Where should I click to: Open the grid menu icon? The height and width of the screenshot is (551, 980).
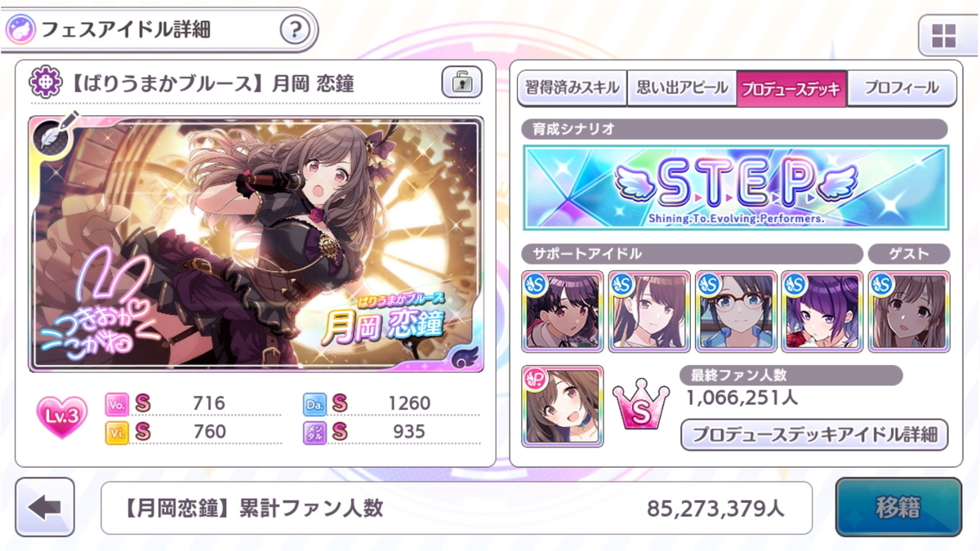[x=943, y=37]
